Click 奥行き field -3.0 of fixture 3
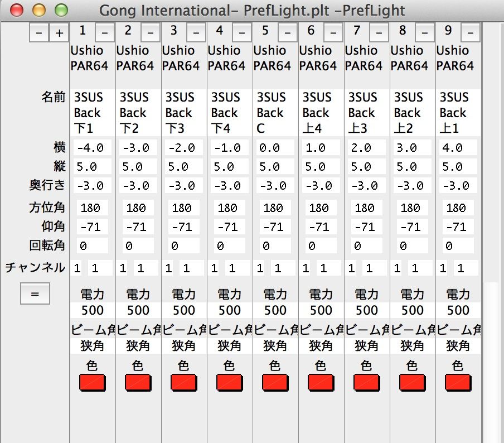 pos(184,186)
